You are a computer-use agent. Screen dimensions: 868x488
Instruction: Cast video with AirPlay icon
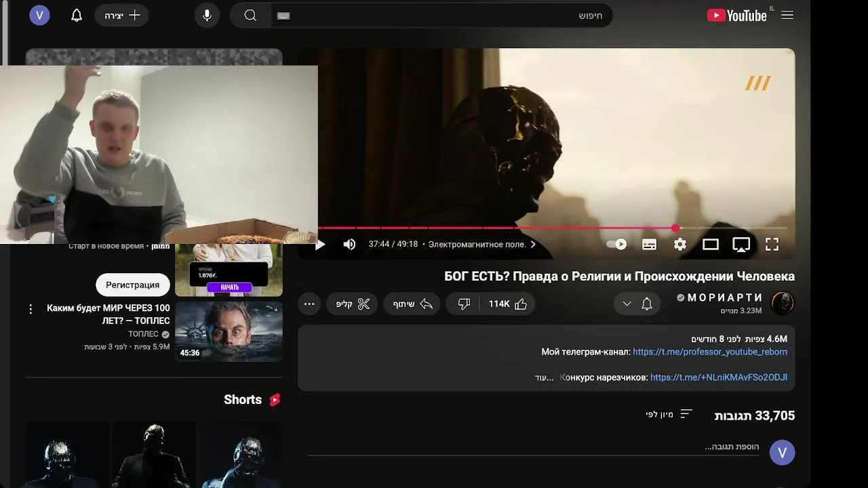[741, 245]
